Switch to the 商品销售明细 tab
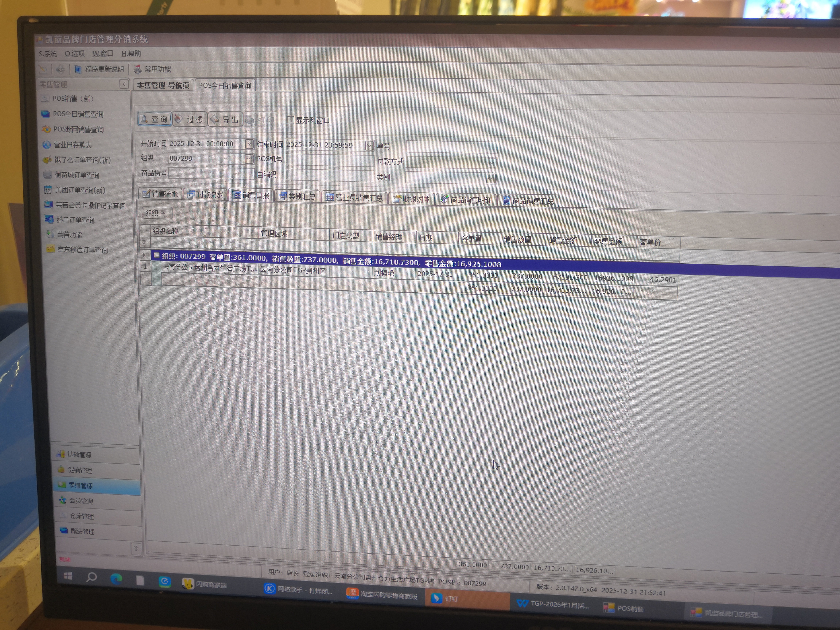Screen dimensions: 840x630 (x=466, y=200)
